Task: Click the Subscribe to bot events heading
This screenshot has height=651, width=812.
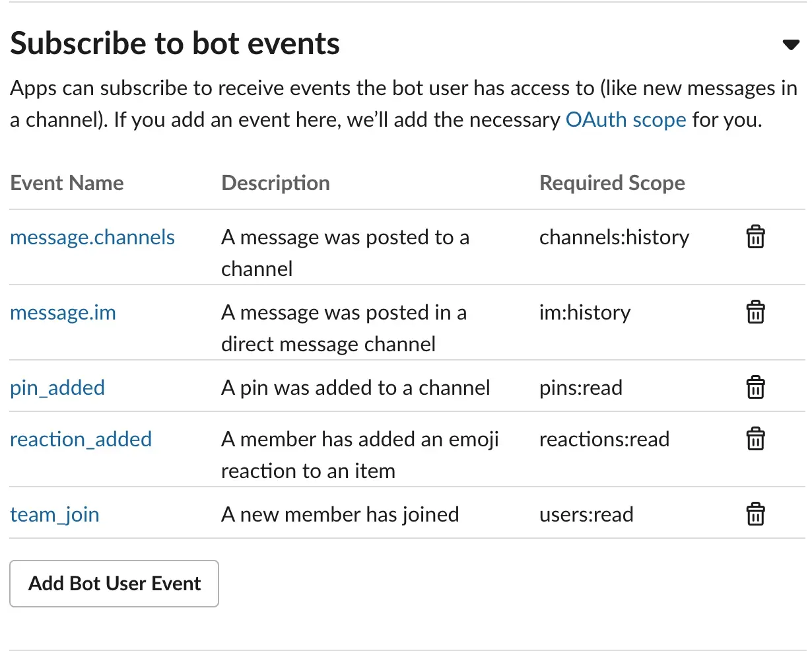Action: point(175,44)
